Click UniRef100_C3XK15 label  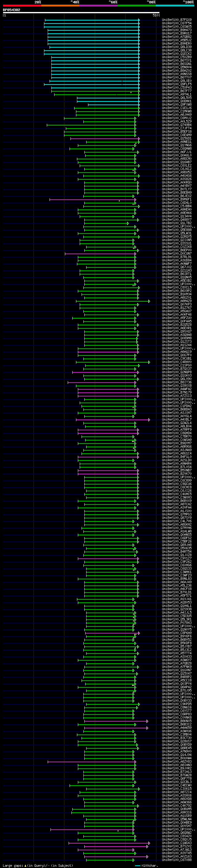pos(177,789)
